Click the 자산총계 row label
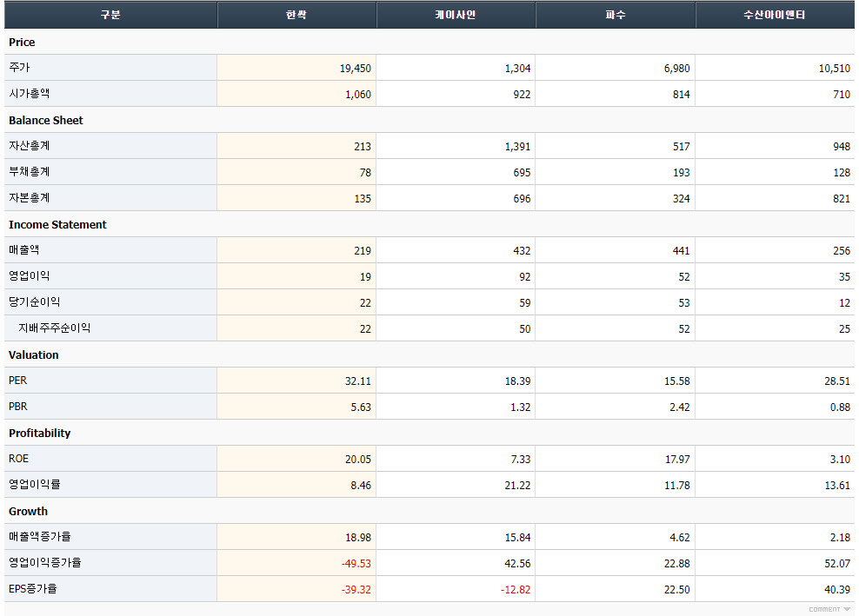 coord(29,146)
